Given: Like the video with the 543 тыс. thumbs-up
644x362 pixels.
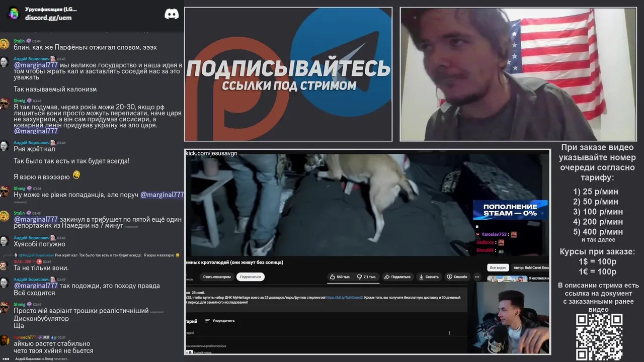Looking at the screenshot, I should tap(340, 277).
